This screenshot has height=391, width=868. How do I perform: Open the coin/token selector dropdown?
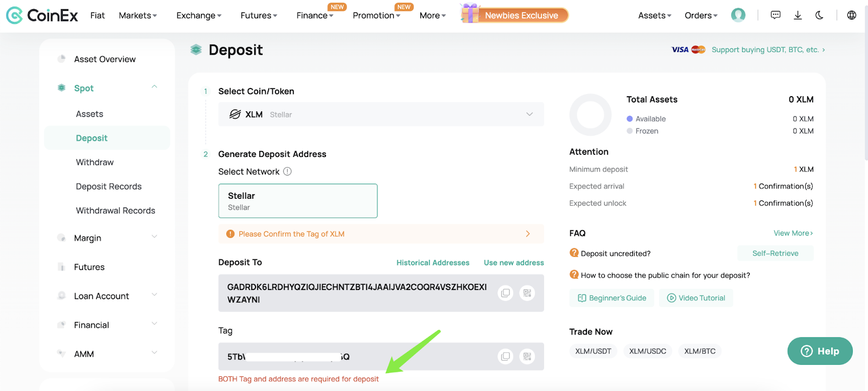pyautogui.click(x=381, y=114)
